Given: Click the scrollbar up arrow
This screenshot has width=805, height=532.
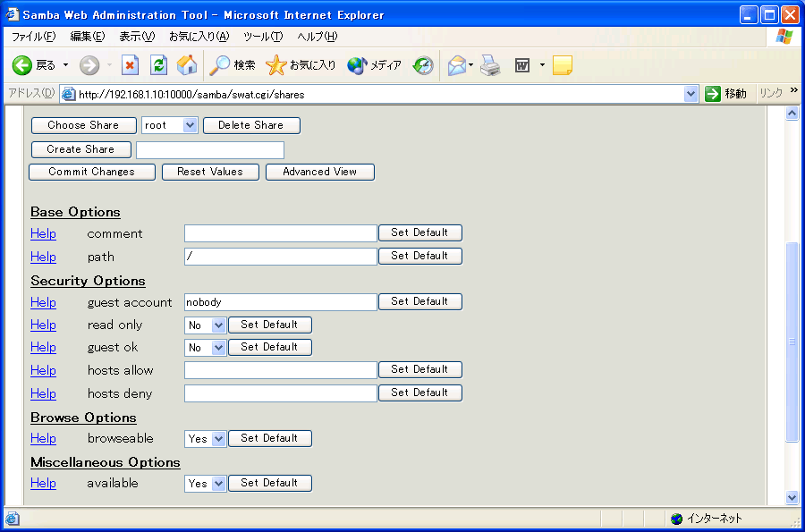Looking at the screenshot, I should (x=792, y=114).
